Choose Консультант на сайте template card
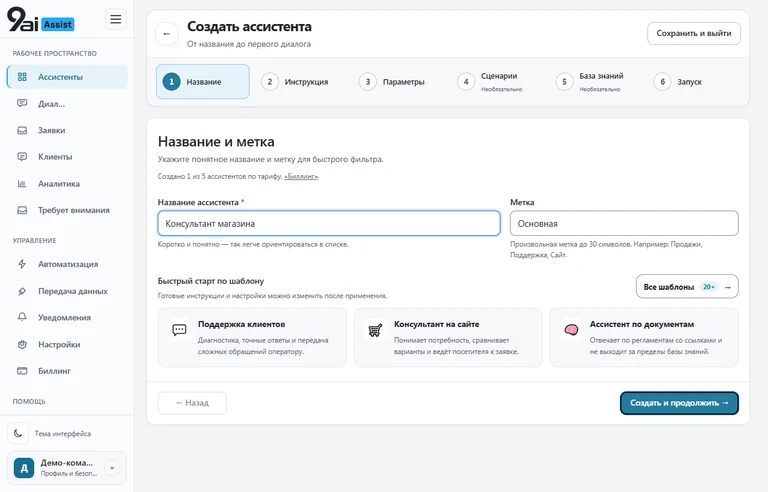This screenshot has width=768, height=492. pos(448,337)
